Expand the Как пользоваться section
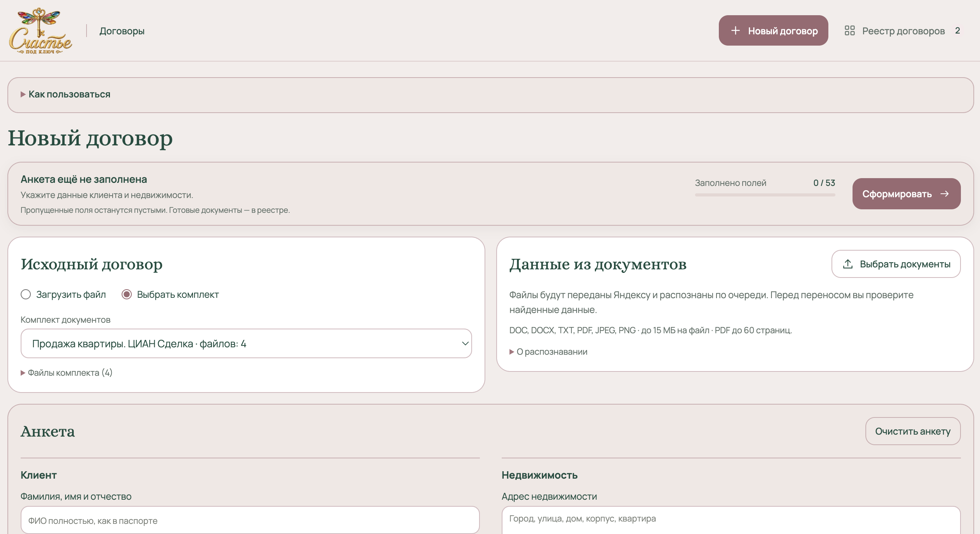The height and width of the screenshot is (534, 980). [x=65, y=94]
